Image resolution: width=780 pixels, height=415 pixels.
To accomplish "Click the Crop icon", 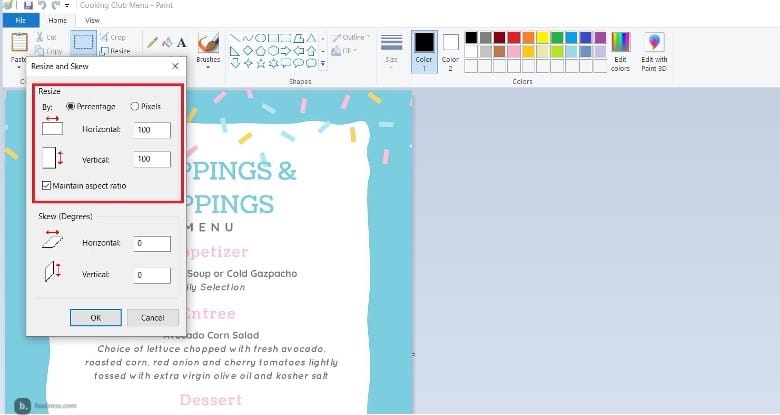I will tap(112, 37).
